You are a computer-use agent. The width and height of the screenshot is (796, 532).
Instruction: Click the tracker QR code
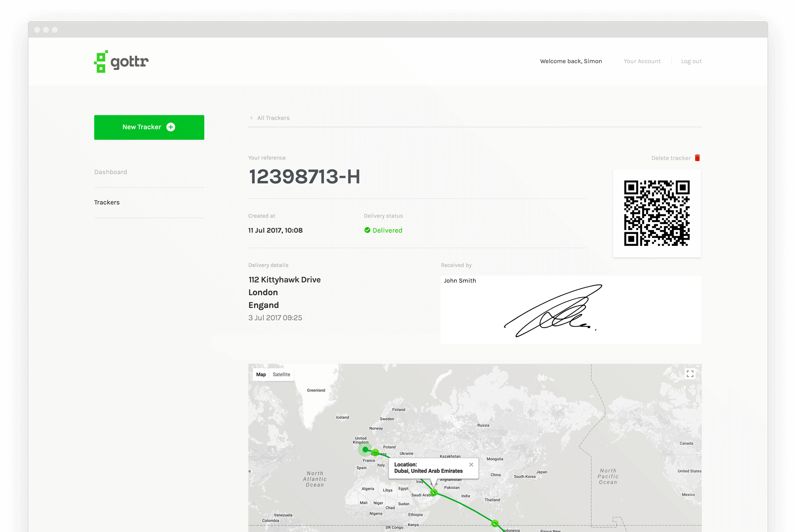(657, 213)
